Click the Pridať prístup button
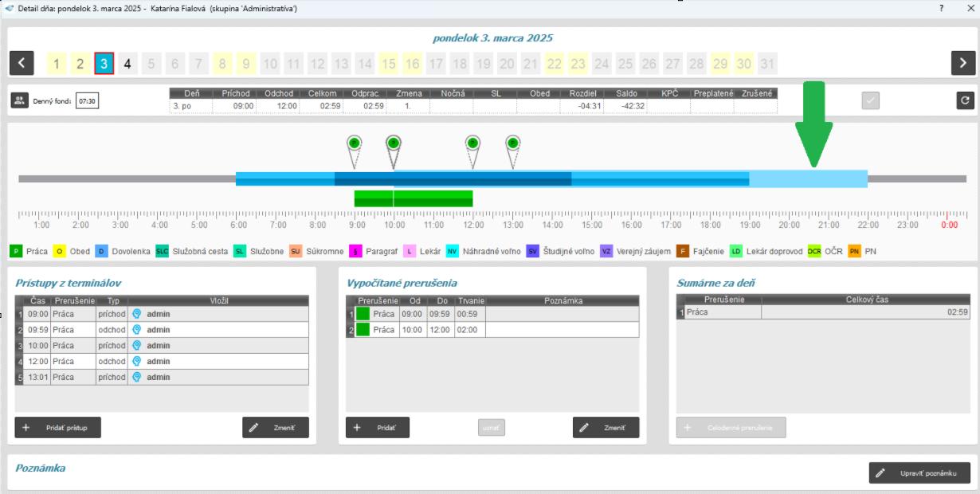Viewport: 980px width, 494px height. (57, 427)
